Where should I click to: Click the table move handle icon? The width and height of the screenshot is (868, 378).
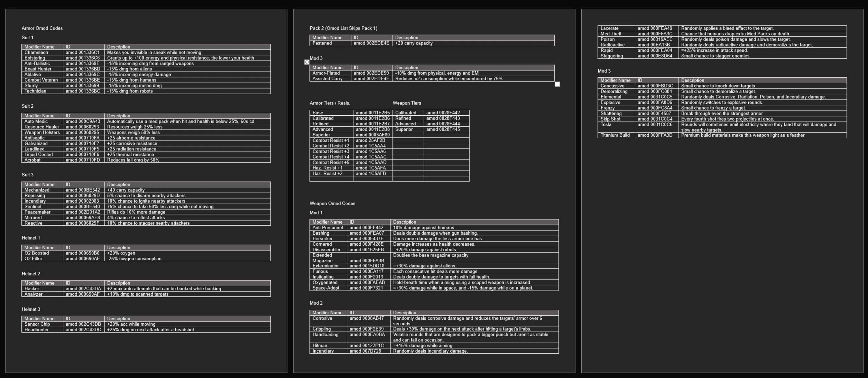[307, 62]
